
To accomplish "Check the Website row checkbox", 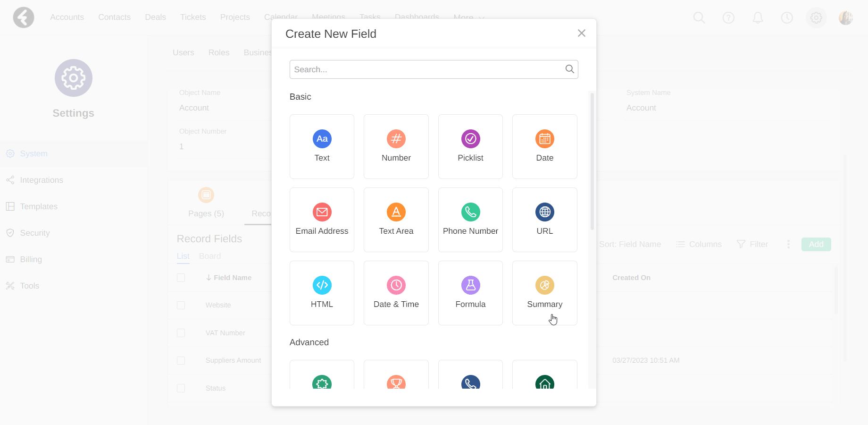I will coord(181,305).
